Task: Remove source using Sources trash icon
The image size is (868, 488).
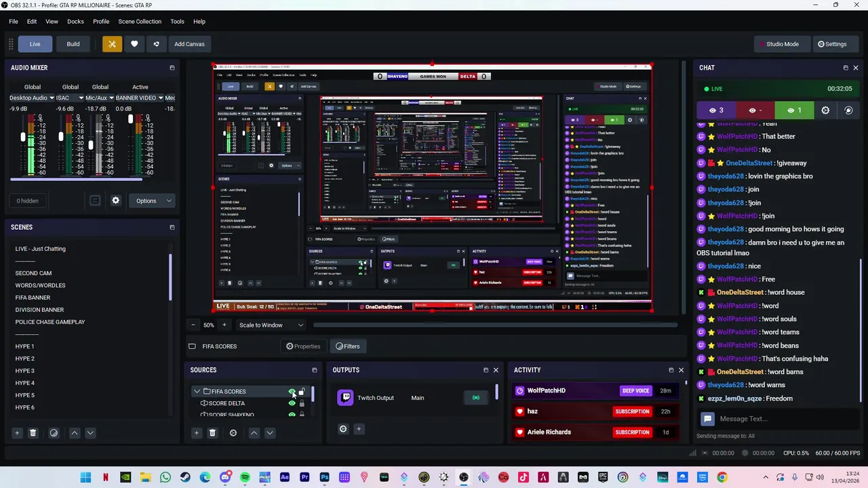Action: 212,432
